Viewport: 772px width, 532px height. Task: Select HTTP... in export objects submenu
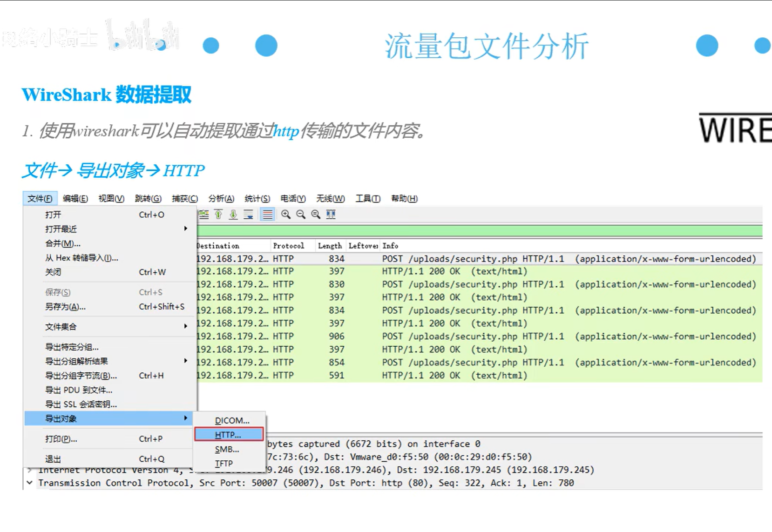[x=230, y=435]
